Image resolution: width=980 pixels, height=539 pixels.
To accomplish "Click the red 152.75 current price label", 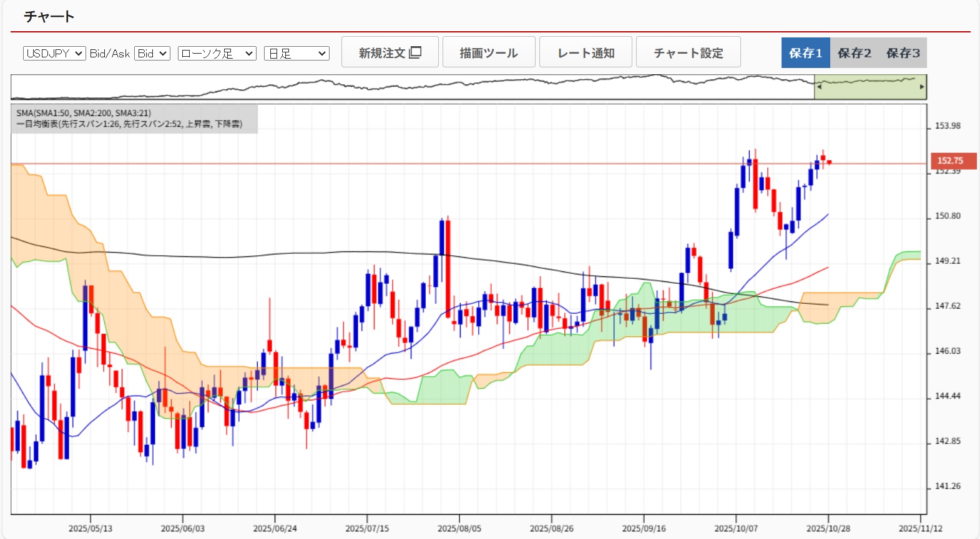I will tap(952, 161).
